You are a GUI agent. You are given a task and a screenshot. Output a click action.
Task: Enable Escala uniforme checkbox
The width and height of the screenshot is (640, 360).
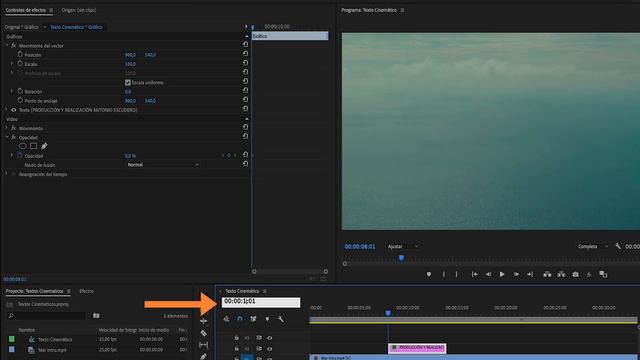(x=128, y=82)
